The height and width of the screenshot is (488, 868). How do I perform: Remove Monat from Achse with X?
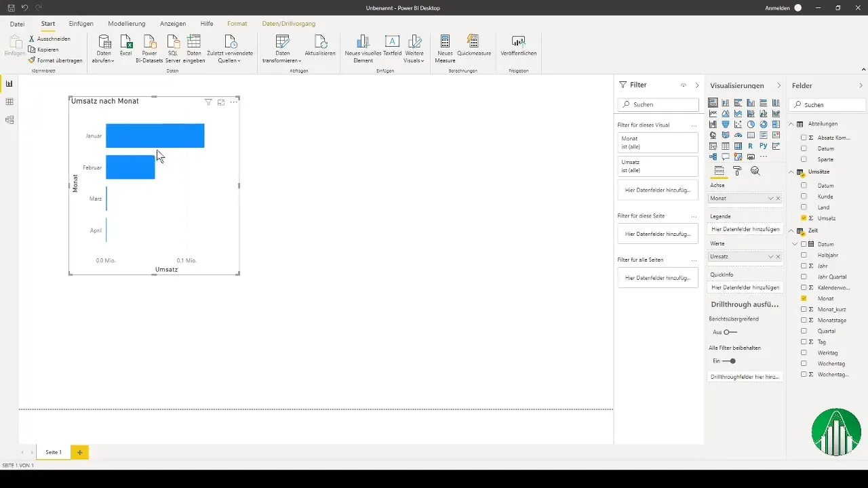click(778, 199)
